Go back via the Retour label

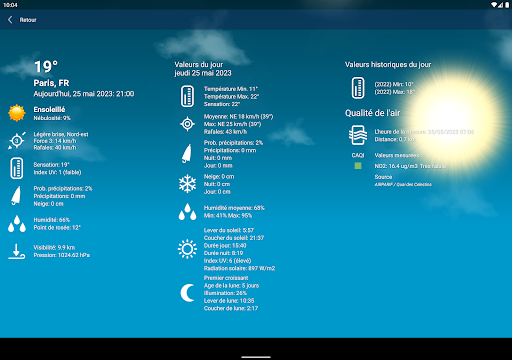pos(28,20)
